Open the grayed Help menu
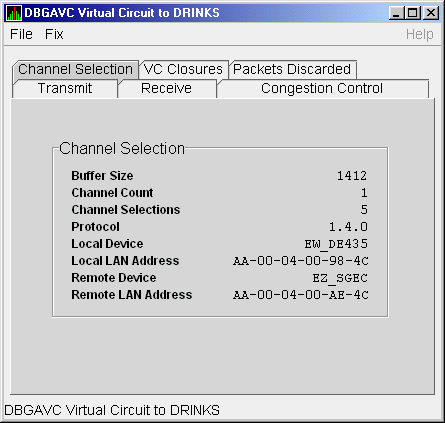 [x=420, y=34]
